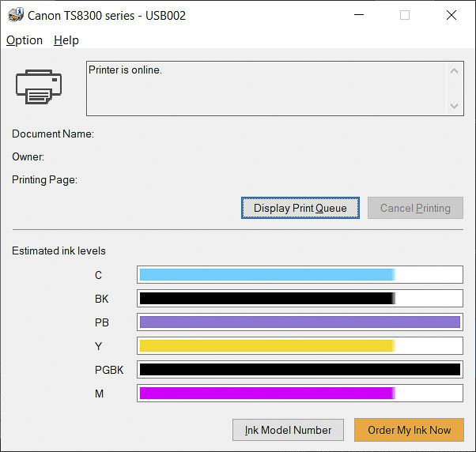Image resolution: width=476 pixels, height=452 pixels.
Task: Open the Help menu
Action: coord(66,40)
